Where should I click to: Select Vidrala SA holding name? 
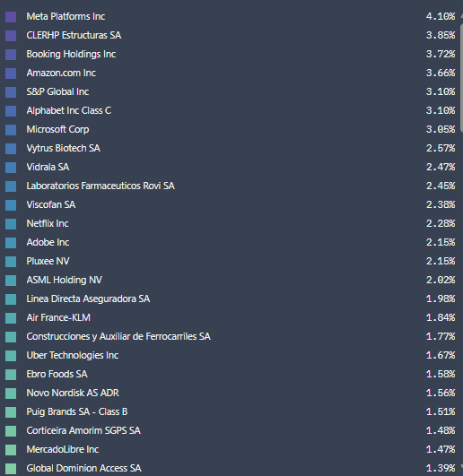pos(48,167)
